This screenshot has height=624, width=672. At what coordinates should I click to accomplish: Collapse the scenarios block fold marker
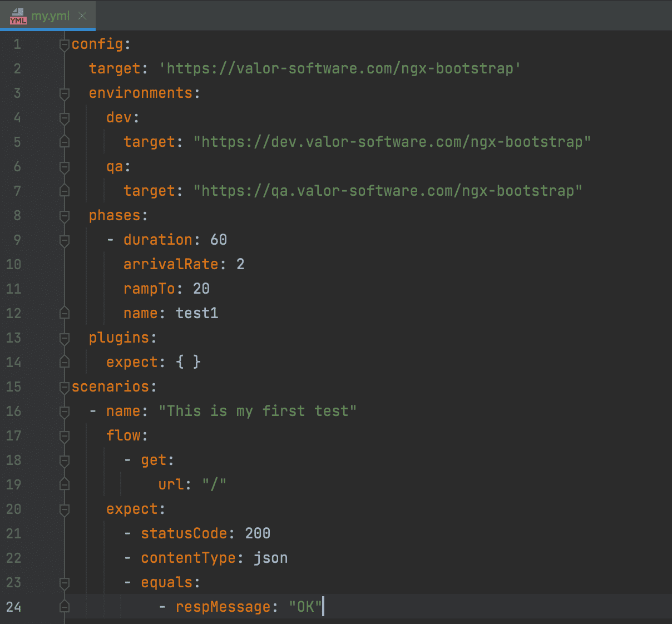pos(65,387)
